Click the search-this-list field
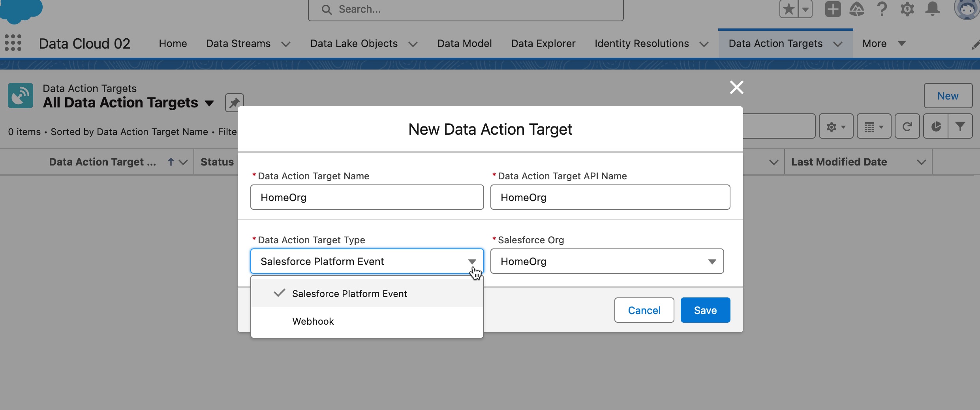 pos(779,126)
